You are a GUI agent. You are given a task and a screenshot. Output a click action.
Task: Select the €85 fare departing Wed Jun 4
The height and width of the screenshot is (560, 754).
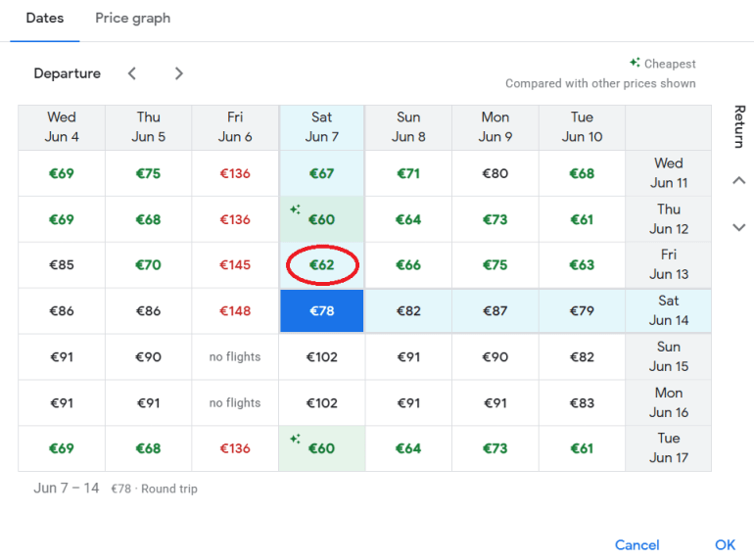tap(62, 265)
